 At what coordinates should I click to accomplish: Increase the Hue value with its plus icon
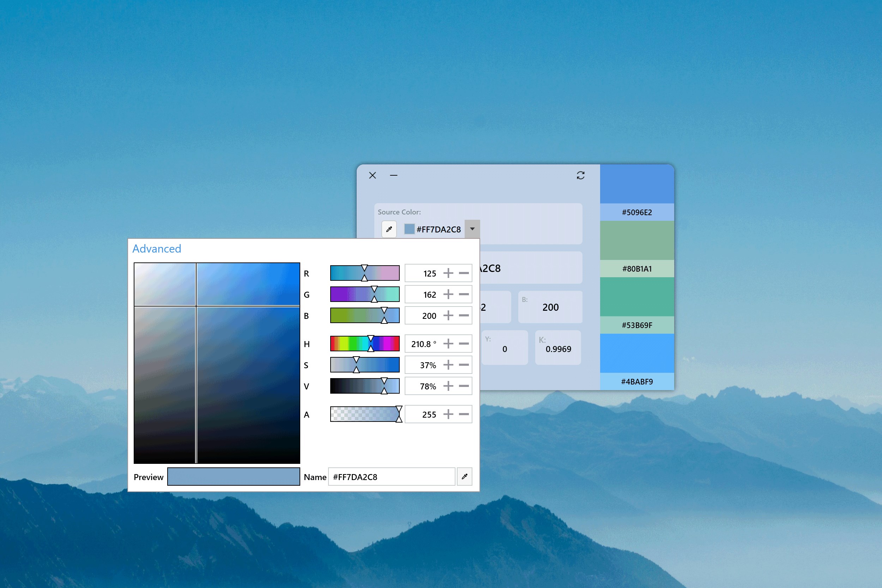point(448,344)
